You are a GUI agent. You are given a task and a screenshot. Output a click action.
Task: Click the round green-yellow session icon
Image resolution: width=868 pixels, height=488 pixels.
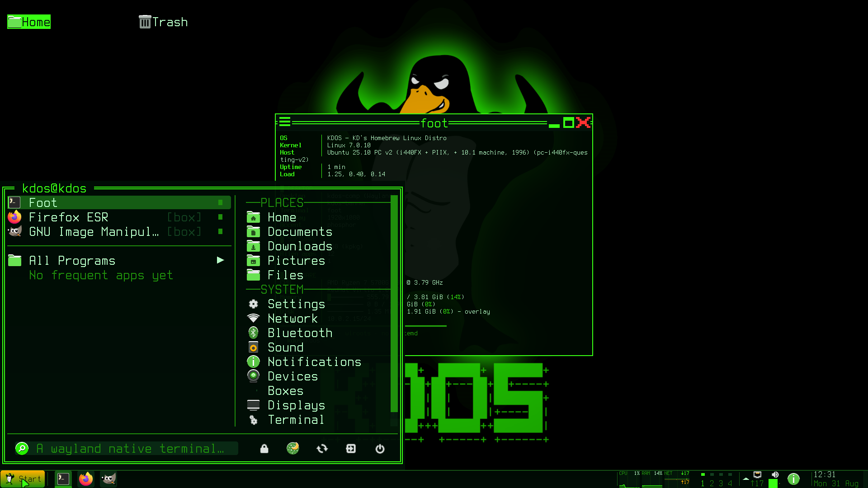click(293, 448)
